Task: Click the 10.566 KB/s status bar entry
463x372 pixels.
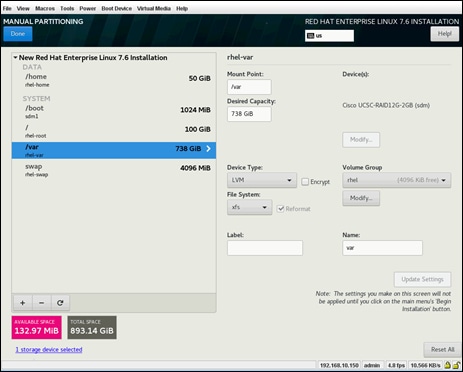Action: tap(425, 365)
